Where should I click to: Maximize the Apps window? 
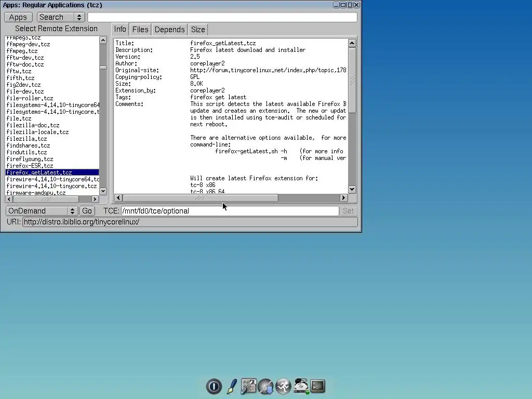pos(350,5)
